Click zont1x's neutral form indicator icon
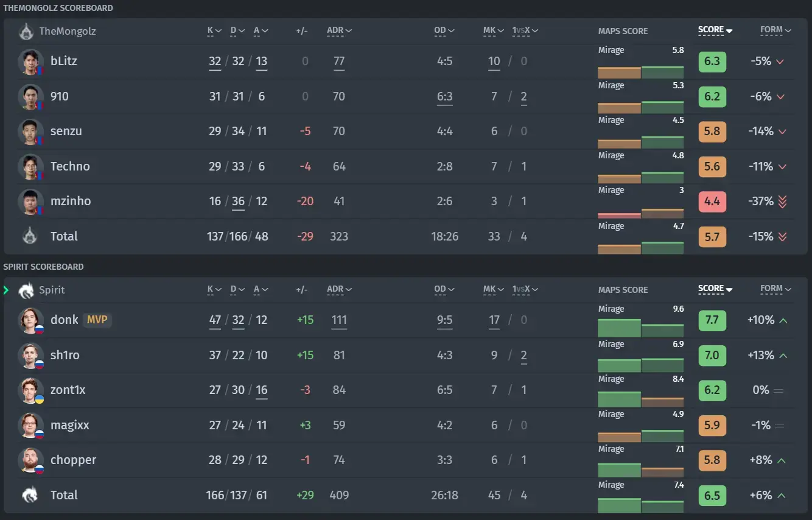 pos(778,390)
